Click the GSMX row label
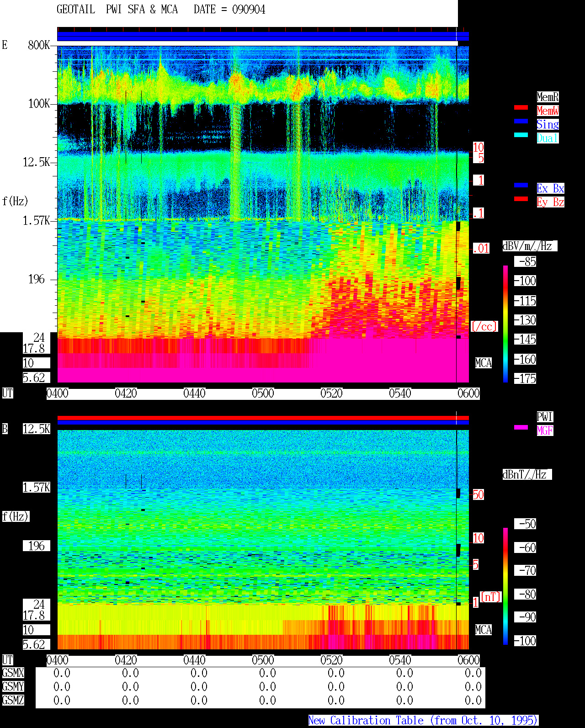 click(x=13, y=673)
